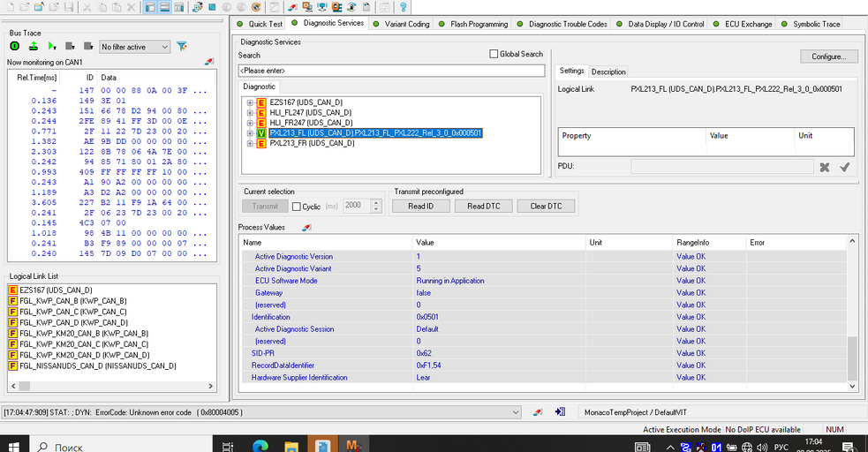
Task: Click the PDU cancel X icon
Action: click(x=825, y=167)
